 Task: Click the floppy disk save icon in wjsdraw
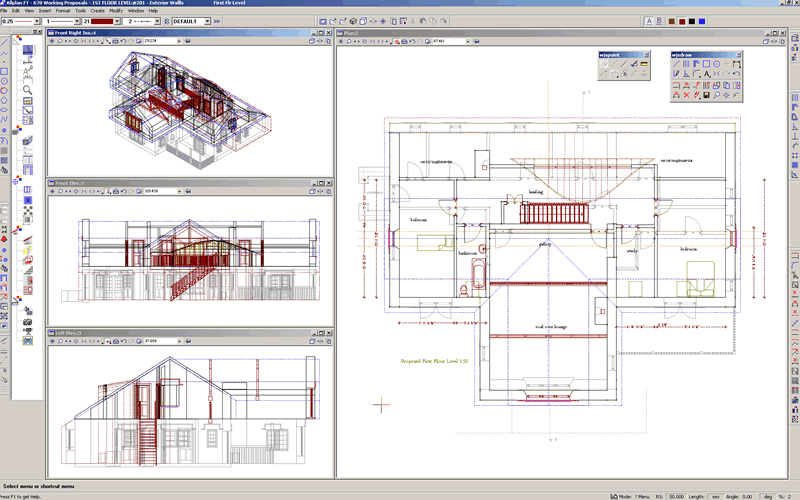pos(706,95)
